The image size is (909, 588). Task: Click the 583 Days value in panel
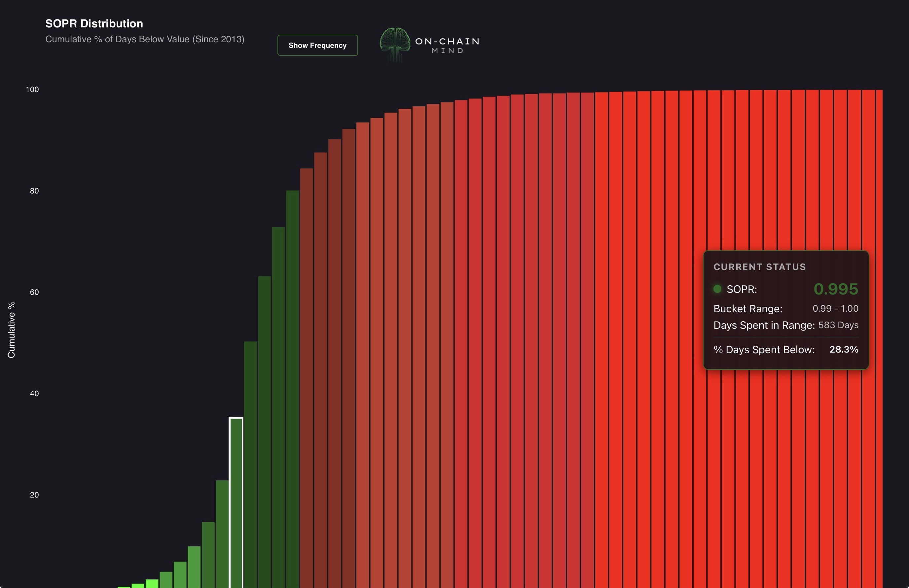coord(838,325)
